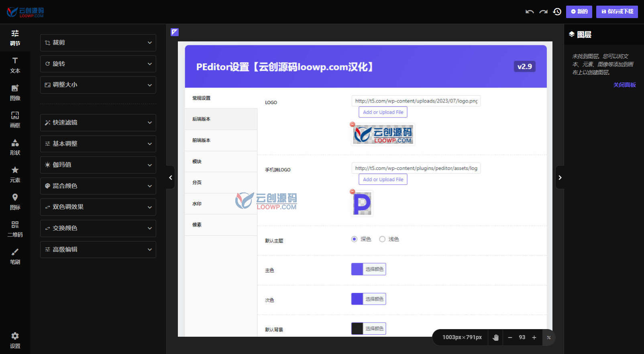Open the 图标 icons panel

[x=15, y=202]
